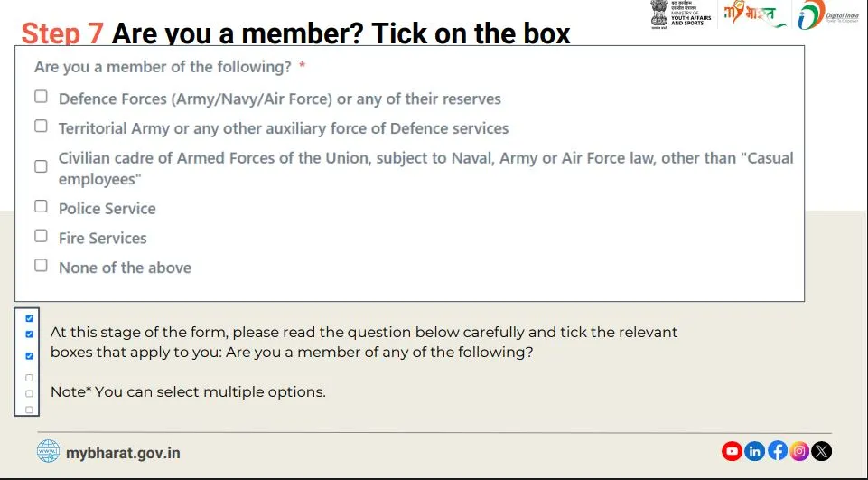Click the MY Bharat logo
The width and height of the screenshot is (868, 480).
click(x=754, y=14)
